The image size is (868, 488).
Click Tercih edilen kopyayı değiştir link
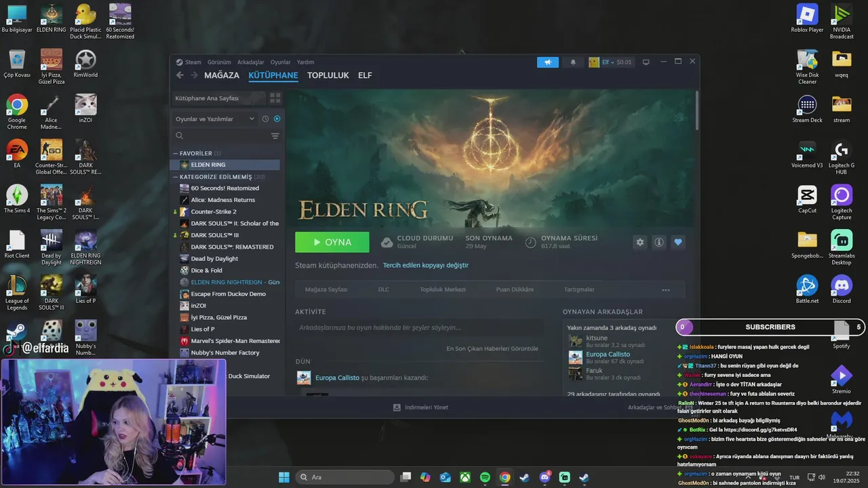[x=426, y=265]
